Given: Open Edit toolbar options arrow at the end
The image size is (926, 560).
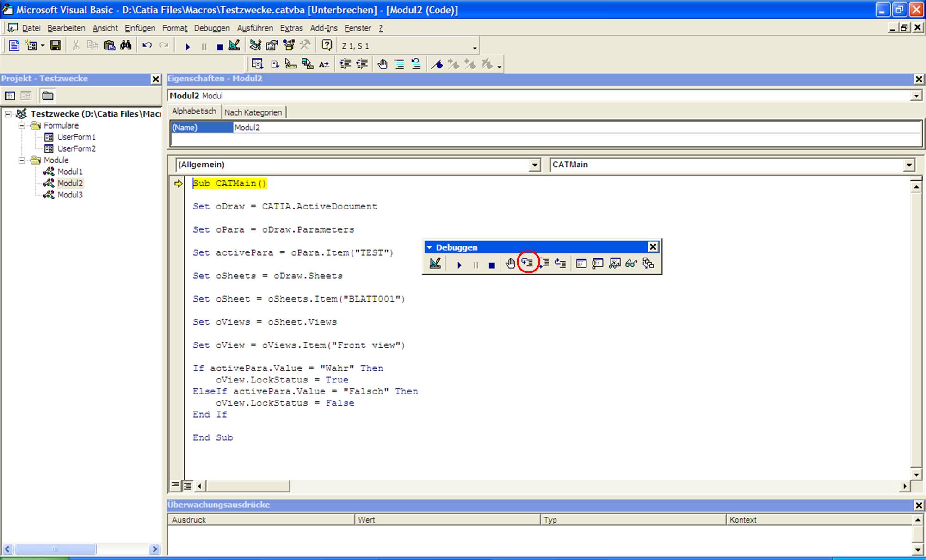Looking at the screenshot, I should 500,67.
